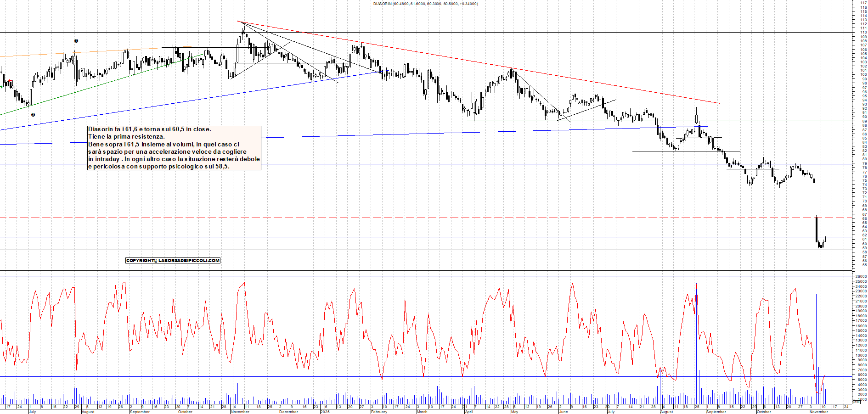The width and height of the screenshot is (868, 414).
Task: Open the DIASORIN chart title text
Action: 425,4
